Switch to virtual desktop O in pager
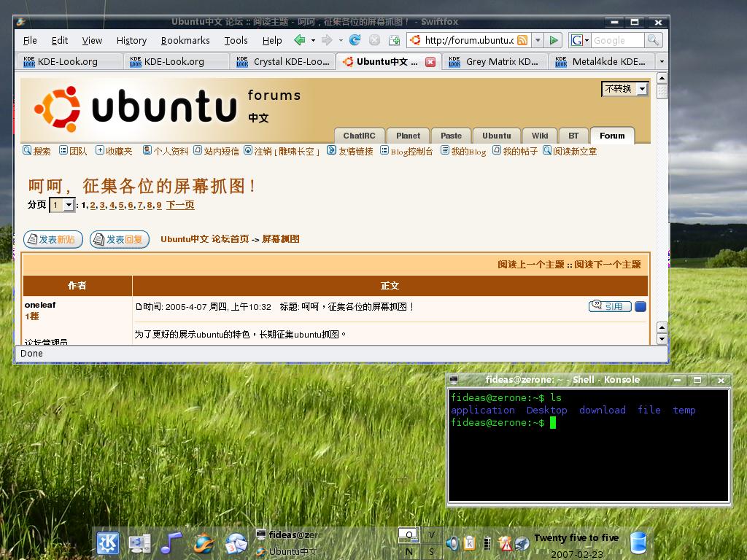Image resolution: width=747 pixels, height=560 pixels. pyautogui.click(x=409, y=534)
